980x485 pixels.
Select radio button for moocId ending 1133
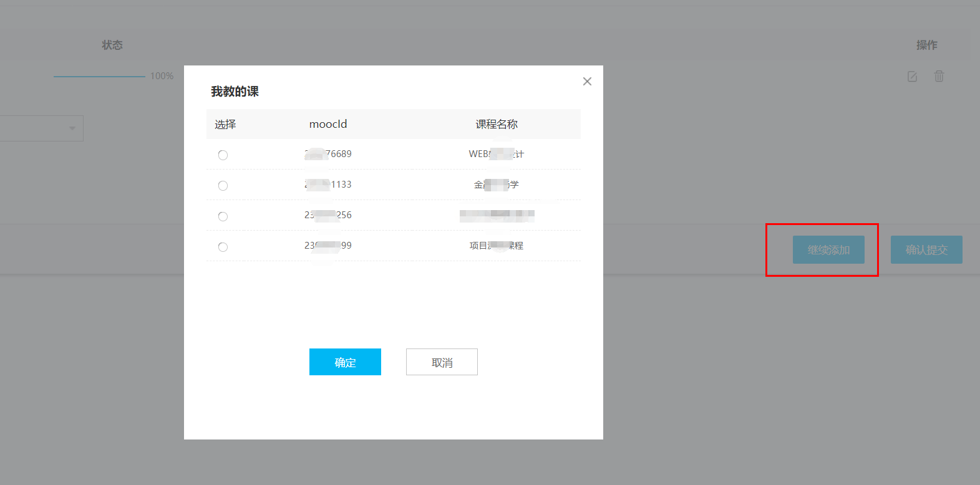pos(223,186)
